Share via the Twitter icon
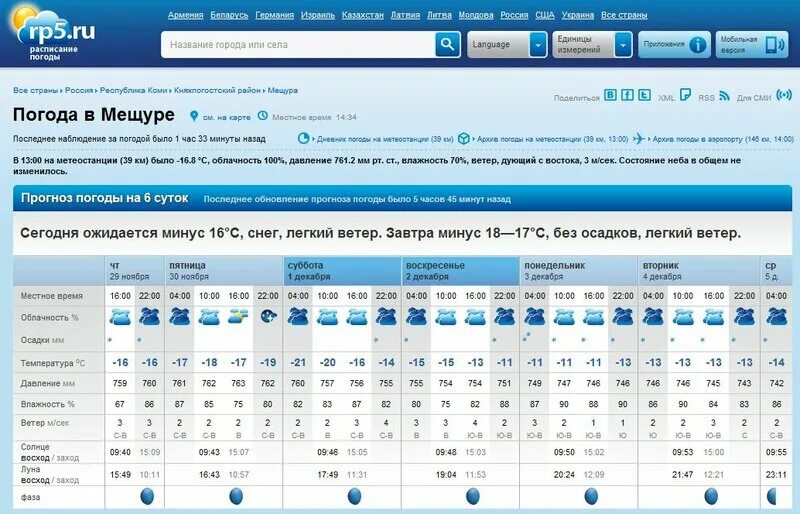The height and width of the screenshot is (514, 800). point(644,95)
